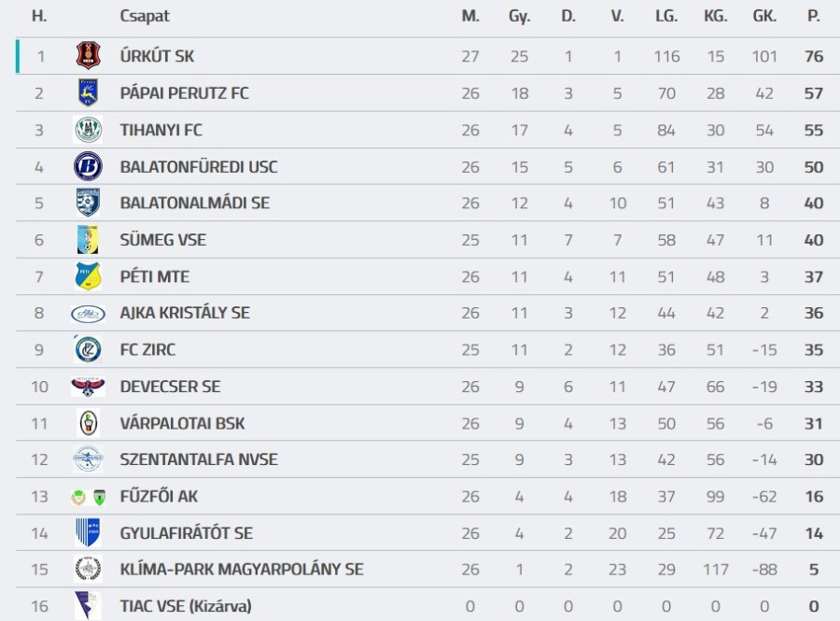Open the Szentantalfa NVSE team link
The image size is (840, 621).
click(199, 459)
